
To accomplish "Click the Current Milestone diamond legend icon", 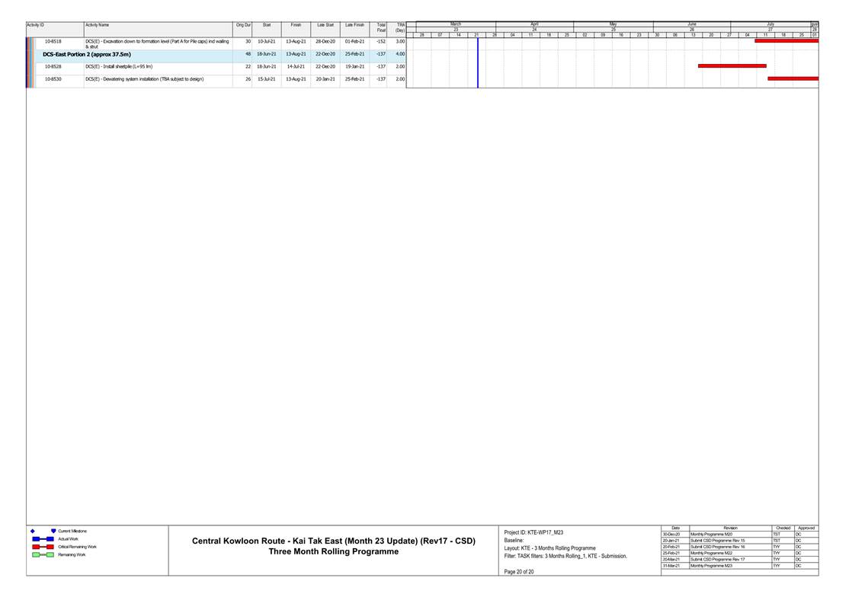I will (32, 531).
